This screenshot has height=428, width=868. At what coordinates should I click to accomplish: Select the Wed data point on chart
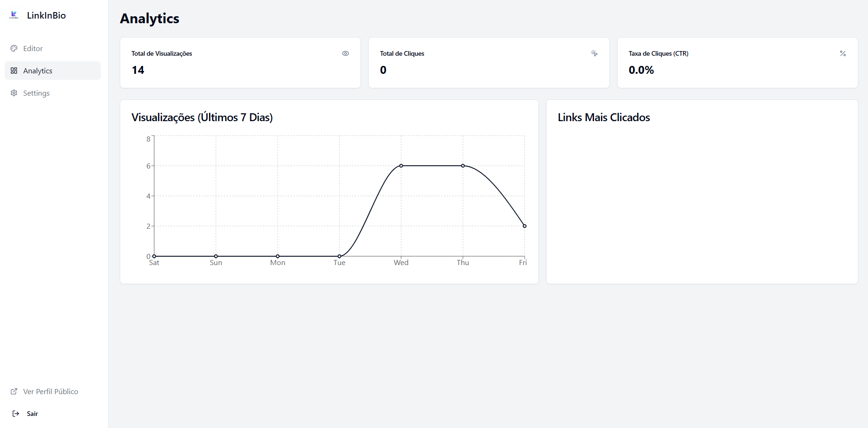coord(401,166)
